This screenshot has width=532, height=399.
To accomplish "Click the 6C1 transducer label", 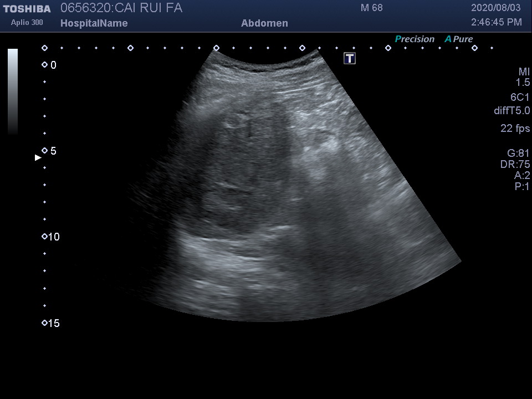I will pos(520,98).
